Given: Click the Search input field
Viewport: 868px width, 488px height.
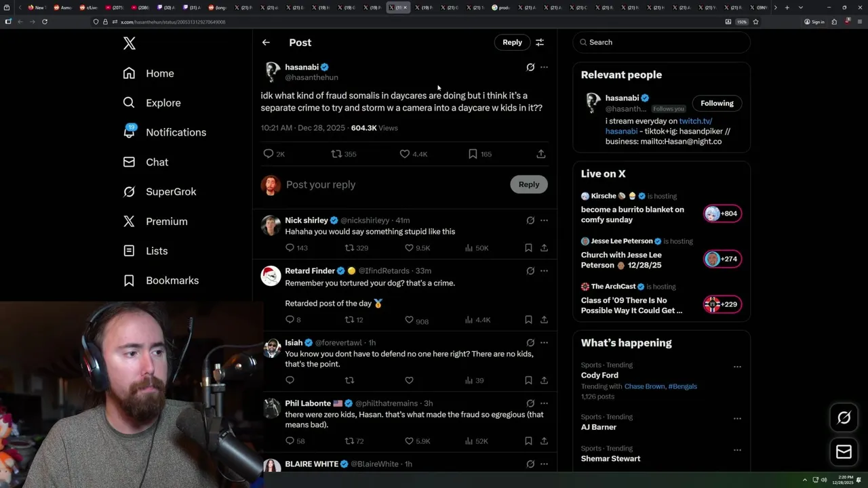Looking at the screenshot, I should (661, 42).
